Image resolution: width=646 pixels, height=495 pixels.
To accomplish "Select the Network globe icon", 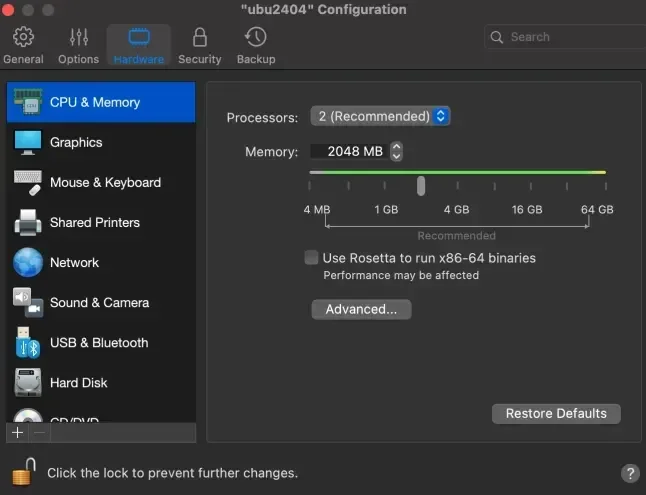I will click(x=27, y=262).
